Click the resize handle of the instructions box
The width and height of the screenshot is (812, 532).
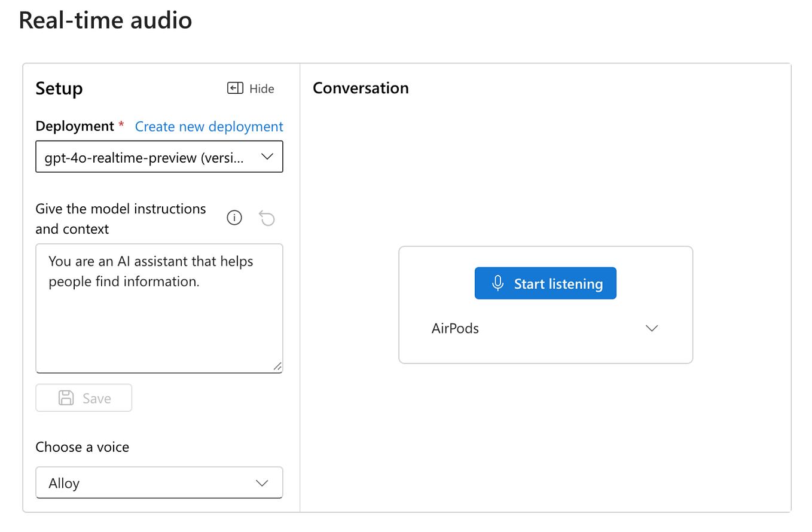pyautogui.click(x=277, y=367)
